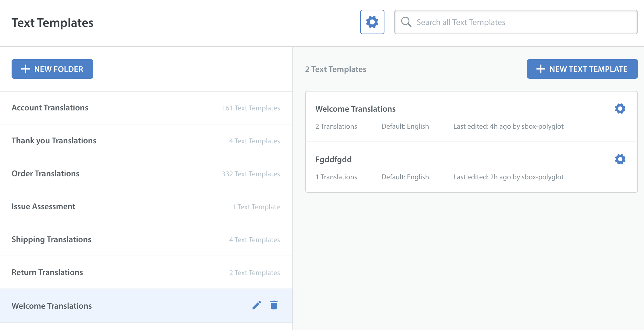Click the 161 Text Templates count
The width and height of the screenshot is (644, 330).
[x=251, y=108]
